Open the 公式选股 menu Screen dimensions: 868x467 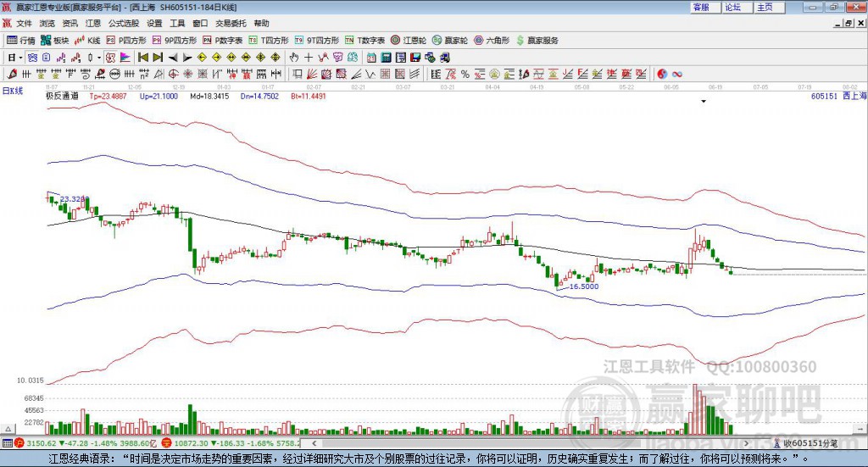(124, 23)
